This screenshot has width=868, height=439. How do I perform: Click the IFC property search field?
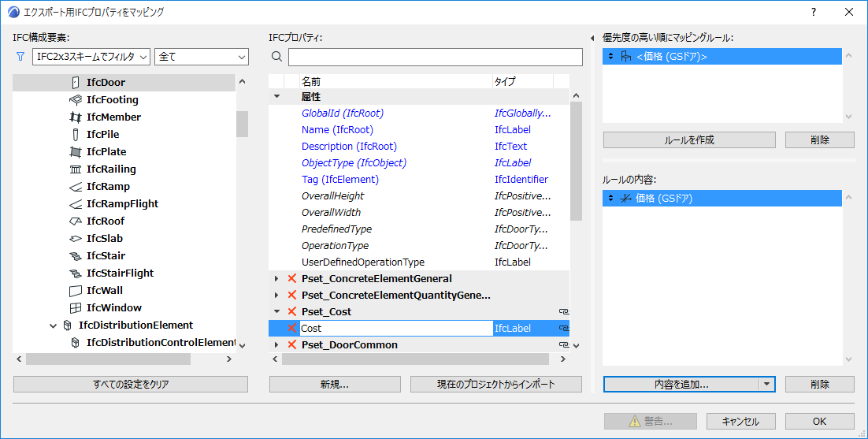[435, 57]
